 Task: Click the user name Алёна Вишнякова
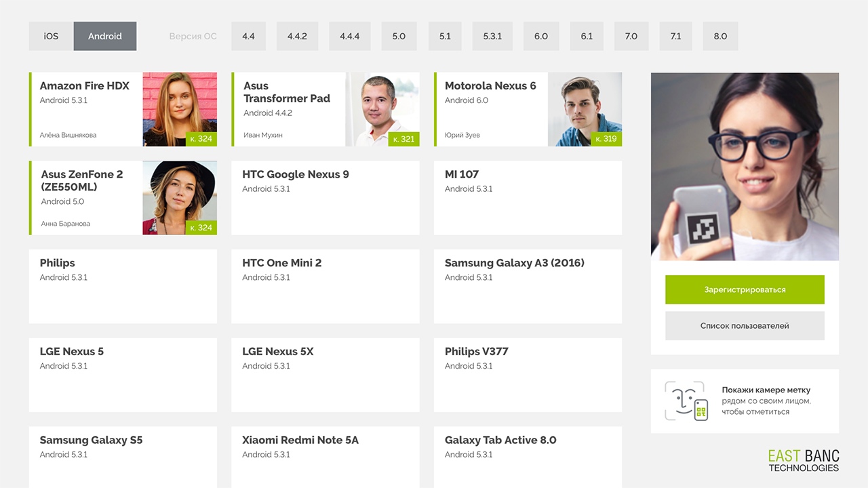point(68,135)
